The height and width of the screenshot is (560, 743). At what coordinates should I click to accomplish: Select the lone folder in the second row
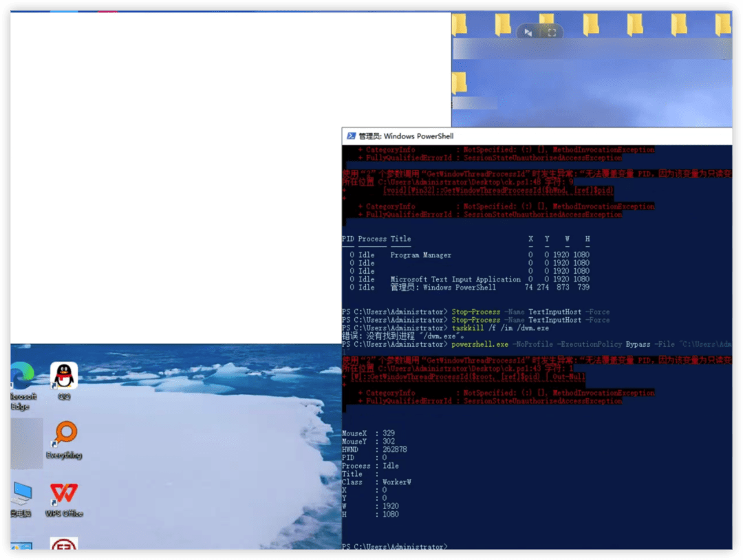[x=459, y=83]
